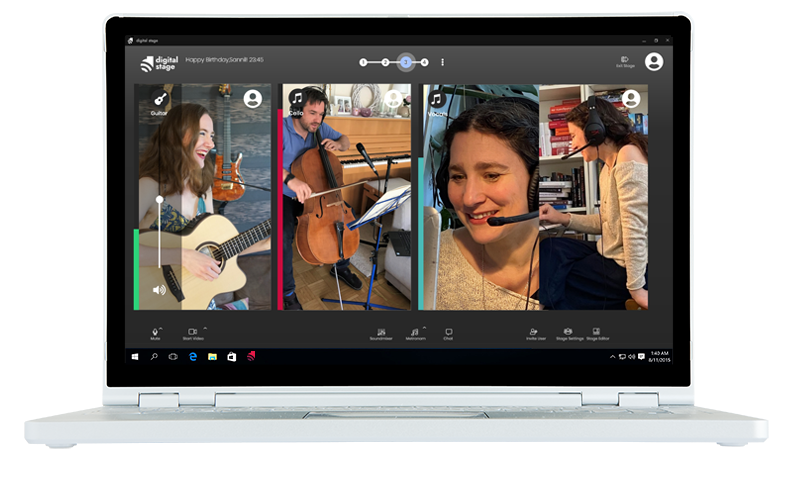Open Windows taskbar search
Viewport: 800px width, 480px height.
[x=154, y=357]
